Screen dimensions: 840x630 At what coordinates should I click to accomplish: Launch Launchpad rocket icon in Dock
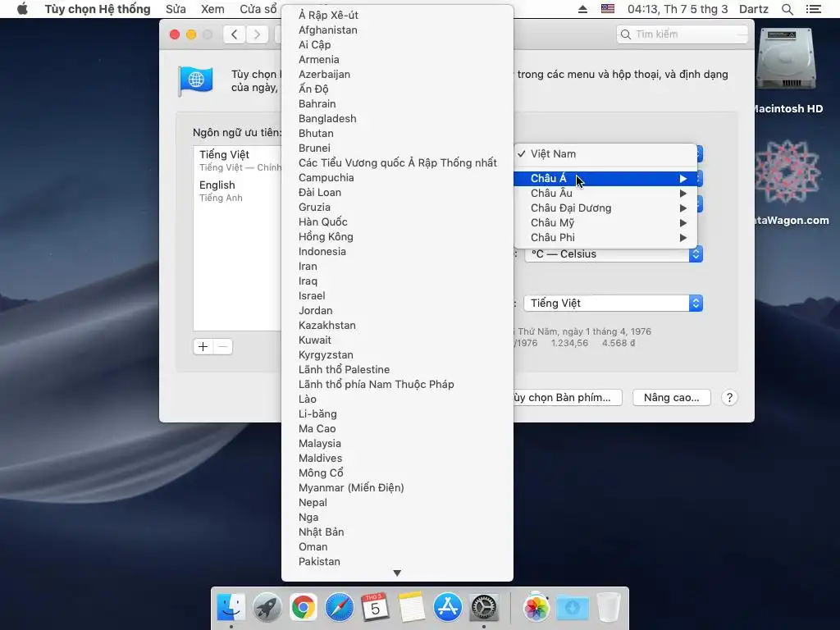pos(267,607)
